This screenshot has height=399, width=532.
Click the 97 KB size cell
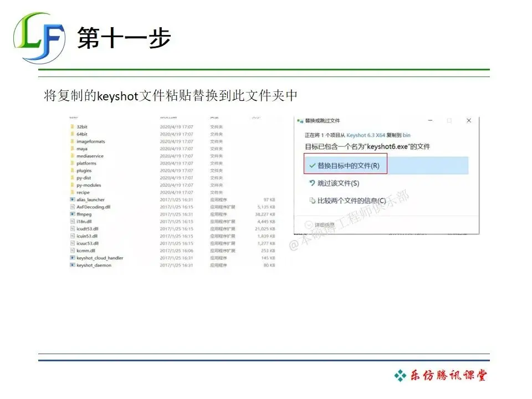[269, 200]
